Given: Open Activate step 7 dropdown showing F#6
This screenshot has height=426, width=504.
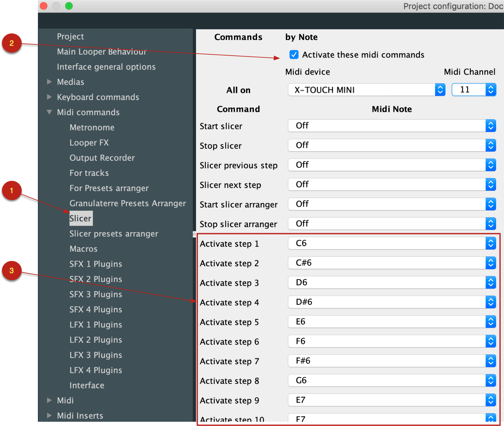Looking at the screenshot, I should tap(392, 361).
